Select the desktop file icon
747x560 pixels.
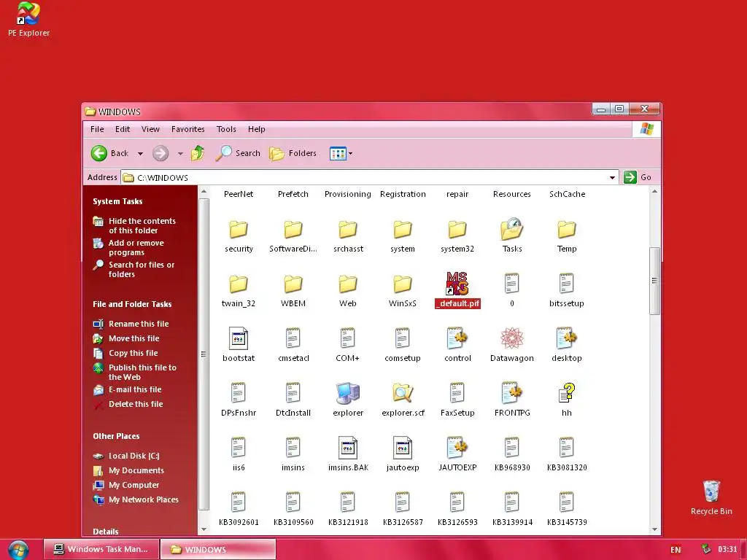tap(566, 338)
